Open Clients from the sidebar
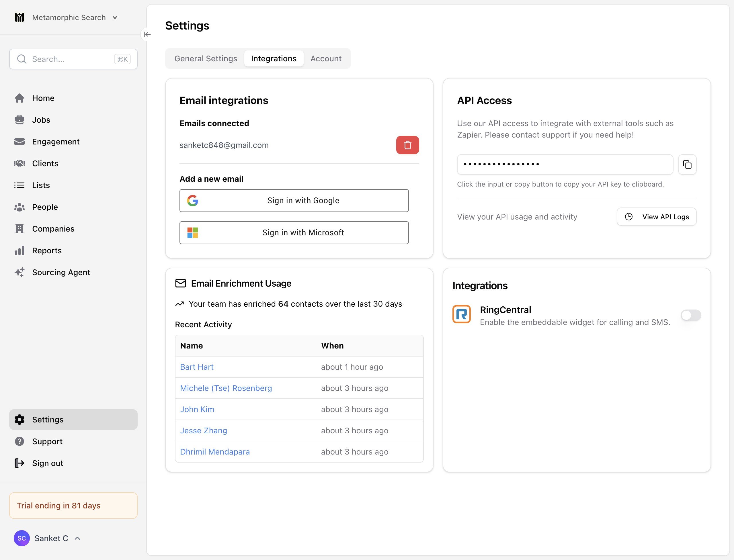734x560 pixels. [x=73, y=163]
